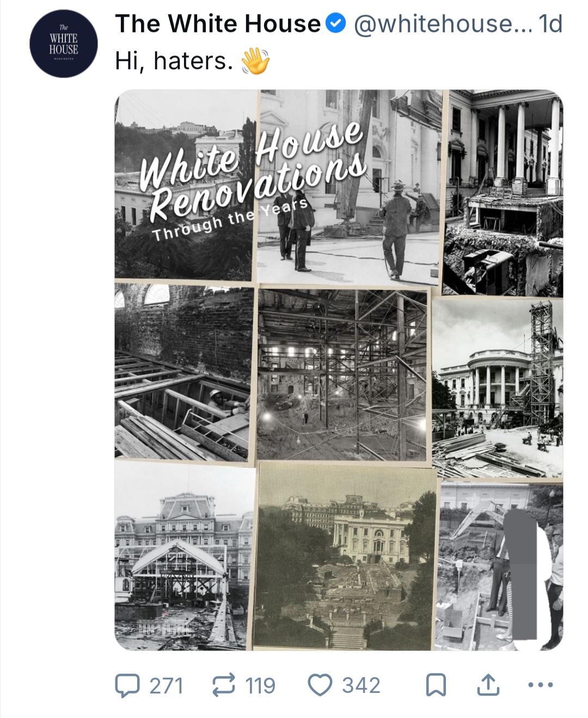Bookmark this White House post

pos(436,685)
